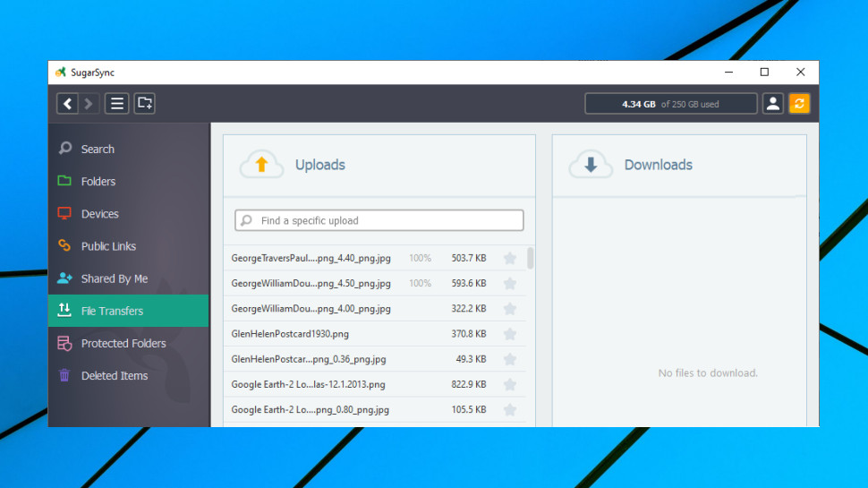Open the hamburger menu in the toolbar
Image resolution: width=868 pixels, height=488 pixels.
pos(117,104)
